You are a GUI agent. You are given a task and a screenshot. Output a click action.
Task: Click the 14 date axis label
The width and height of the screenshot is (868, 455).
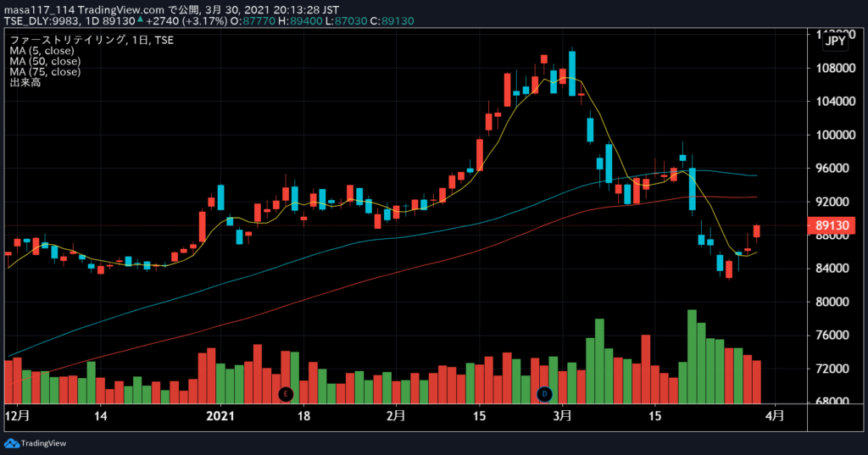(100, 416)
